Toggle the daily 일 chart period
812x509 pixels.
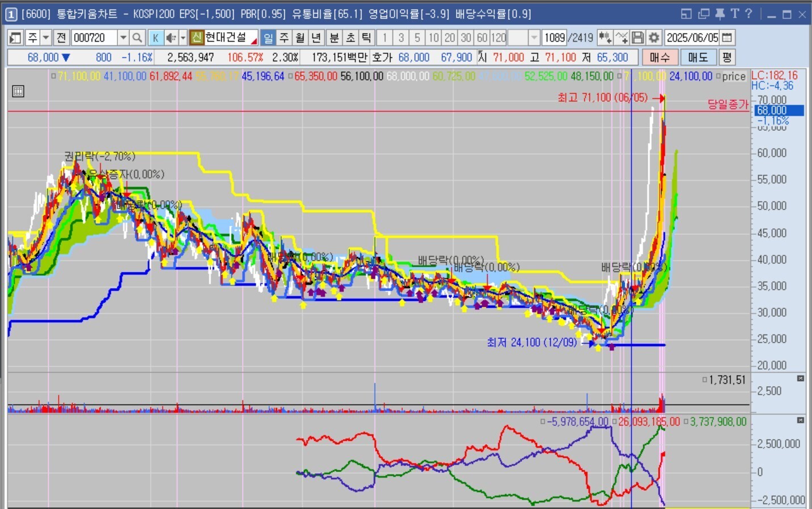pyautogui.click(x=268, y=38)
